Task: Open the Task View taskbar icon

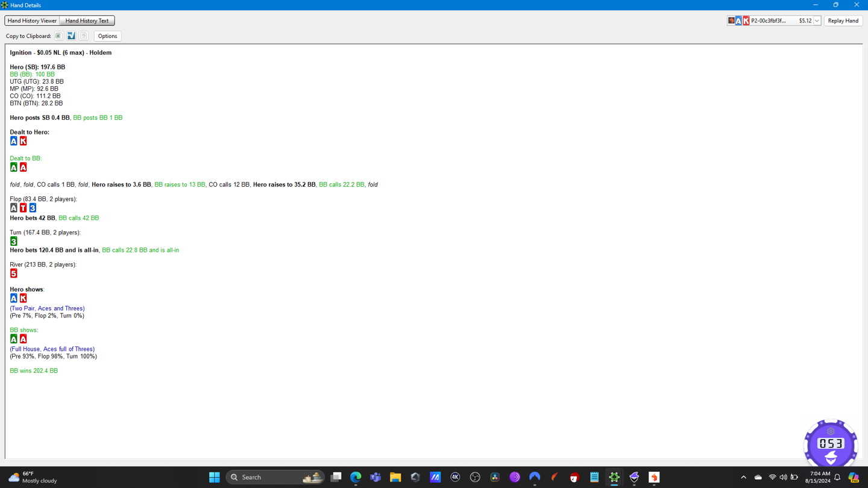Action: pyautogui.click(x=336, y=477)
